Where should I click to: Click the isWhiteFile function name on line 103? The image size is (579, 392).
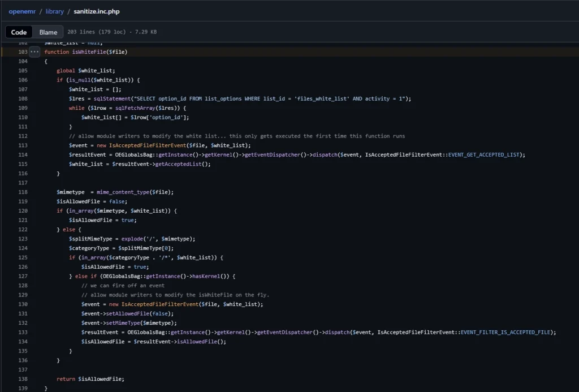pos(89,51)
